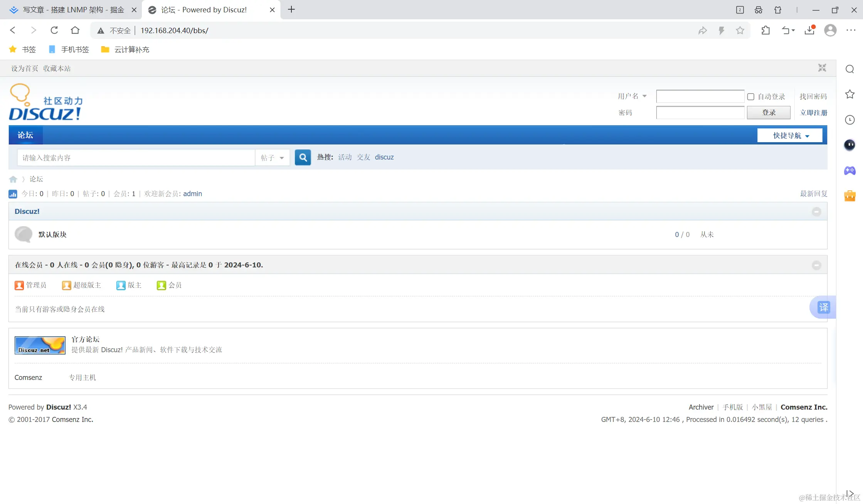Click the breadcrumb home icon
This screenshot has width=863, height=504.
(13, 179)
